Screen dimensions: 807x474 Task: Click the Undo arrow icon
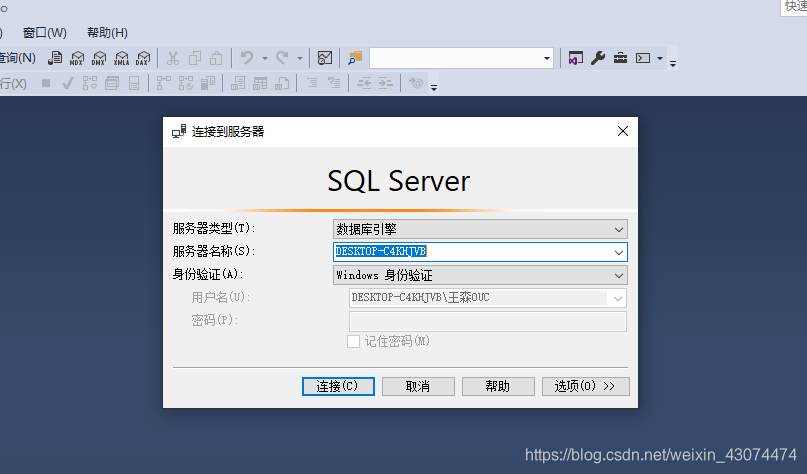[247, 58]
